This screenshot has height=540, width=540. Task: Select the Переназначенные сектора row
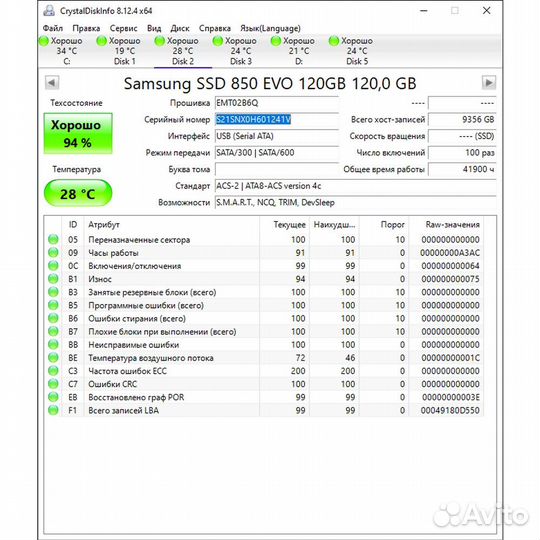tap(264, 239)
